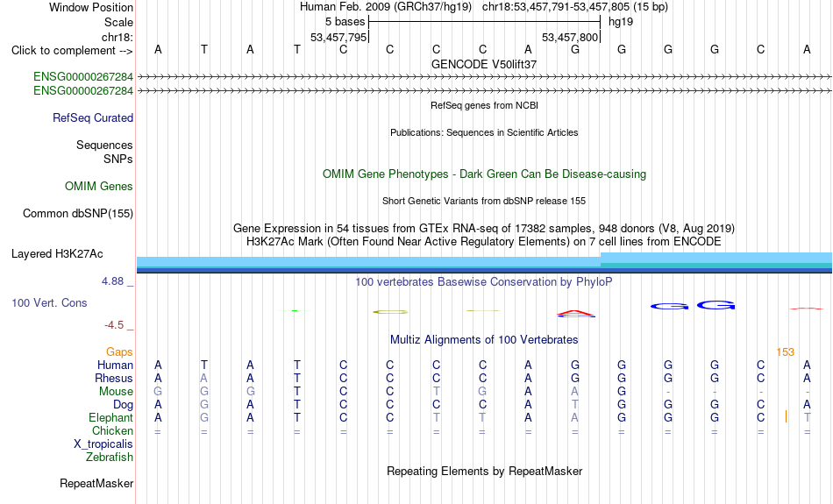
Task: Click "Repeating Elements by RepeatMasker" title
Action: 484,471
